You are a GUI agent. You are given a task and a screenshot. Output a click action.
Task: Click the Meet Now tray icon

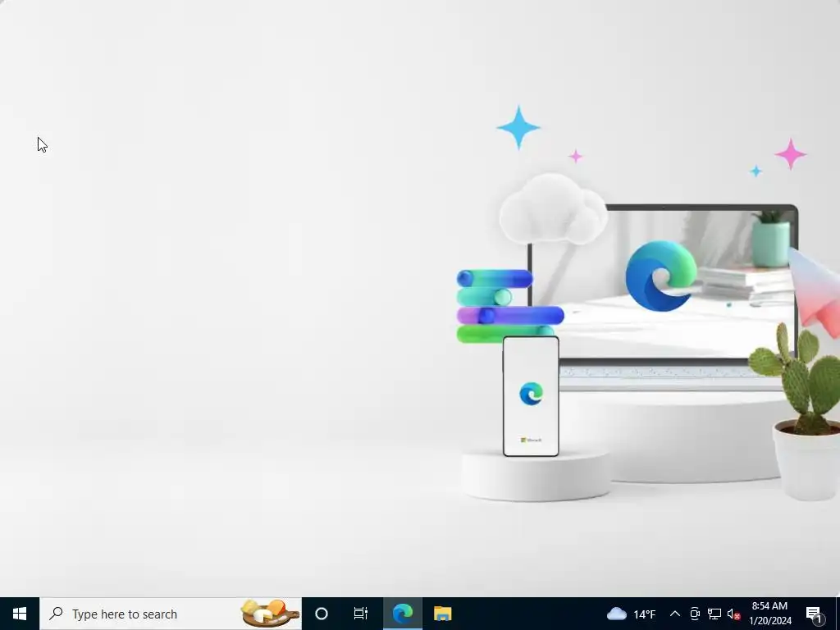click(695, 614)
